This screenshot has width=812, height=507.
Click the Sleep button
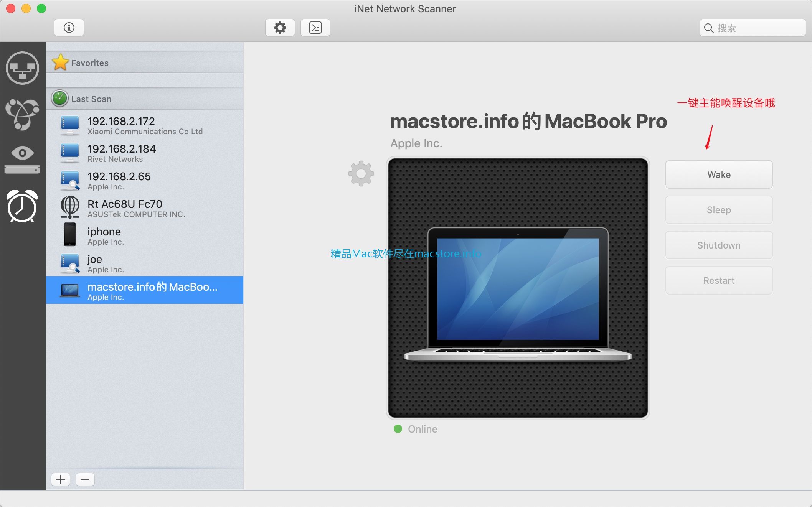click(x=719, y=210)
